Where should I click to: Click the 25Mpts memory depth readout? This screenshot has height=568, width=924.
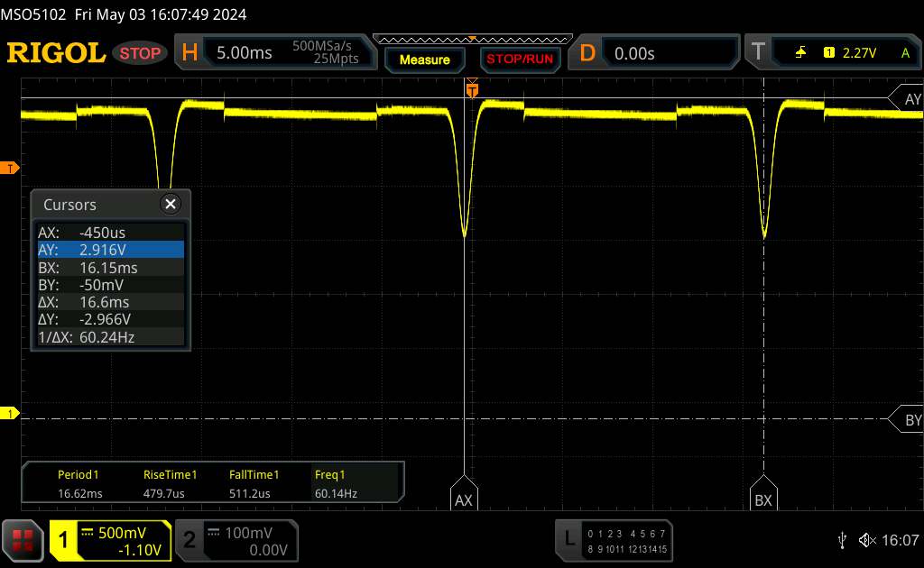tap(336, 59)
